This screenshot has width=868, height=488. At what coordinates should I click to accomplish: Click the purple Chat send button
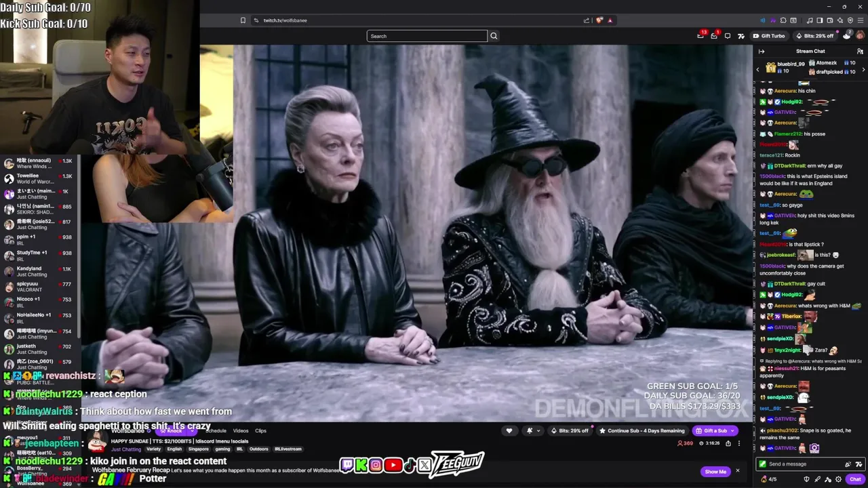click(855, 479)
